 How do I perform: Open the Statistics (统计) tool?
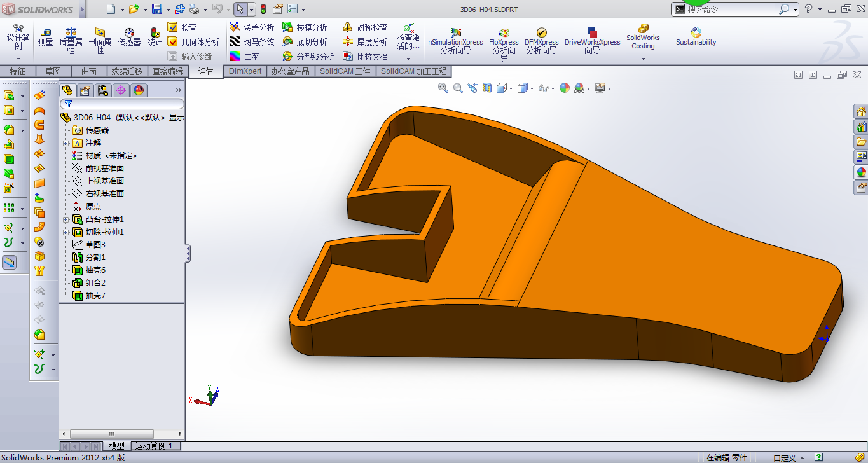pyautogui.click(x=155, y=37)
